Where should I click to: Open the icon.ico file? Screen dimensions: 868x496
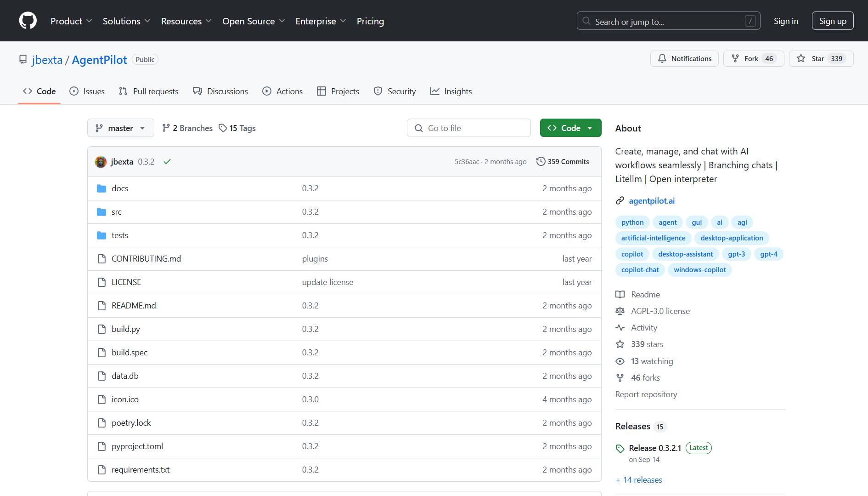(125, 399)
